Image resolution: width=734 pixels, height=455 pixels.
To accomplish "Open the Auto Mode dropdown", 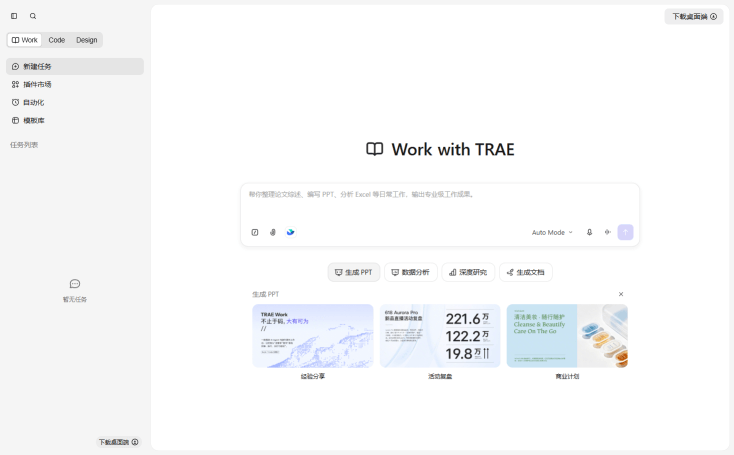I will (x=552, y=233).
